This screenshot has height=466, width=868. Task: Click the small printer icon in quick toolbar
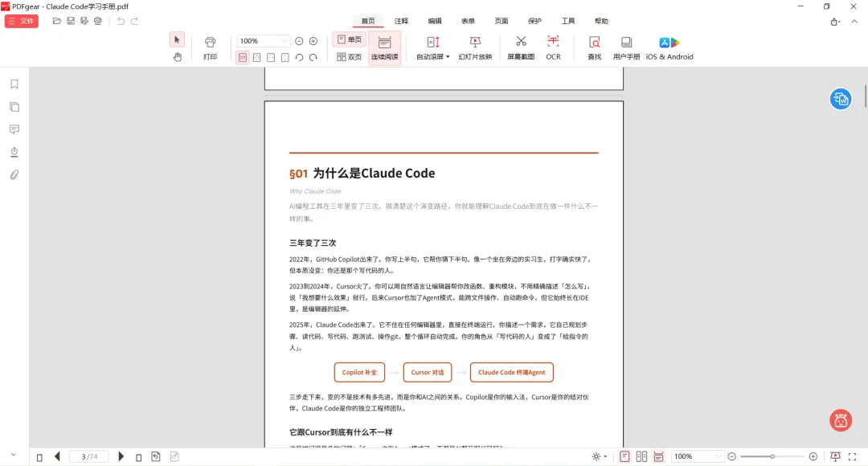tap(98, 21)
